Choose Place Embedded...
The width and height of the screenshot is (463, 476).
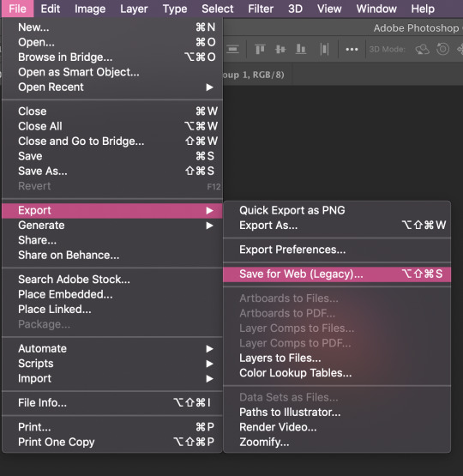[x=112, y=294]
